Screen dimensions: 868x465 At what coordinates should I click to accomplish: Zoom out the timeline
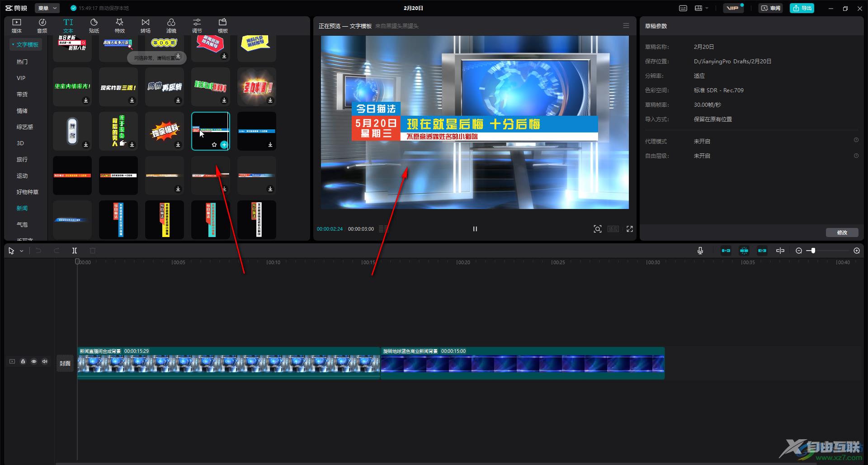(799, 251)
